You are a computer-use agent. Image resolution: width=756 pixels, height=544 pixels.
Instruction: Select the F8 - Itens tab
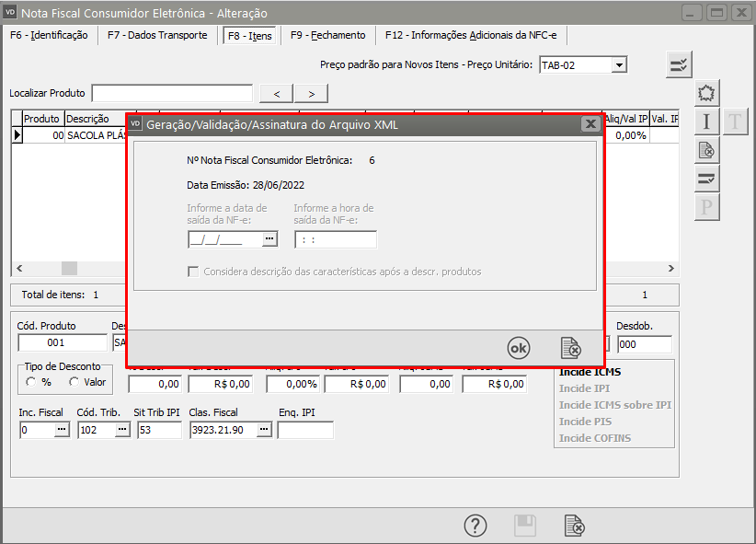click(x=250, y=36)
